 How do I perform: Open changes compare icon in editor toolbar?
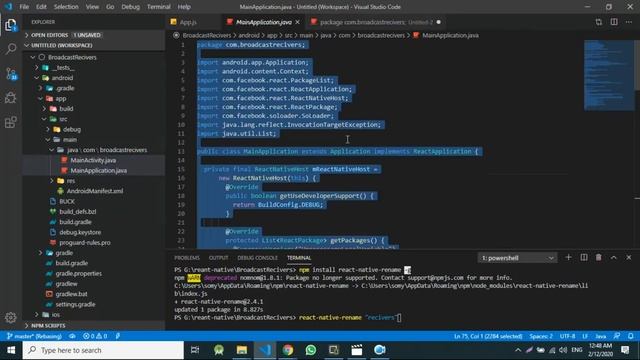[x=598, y=22]
